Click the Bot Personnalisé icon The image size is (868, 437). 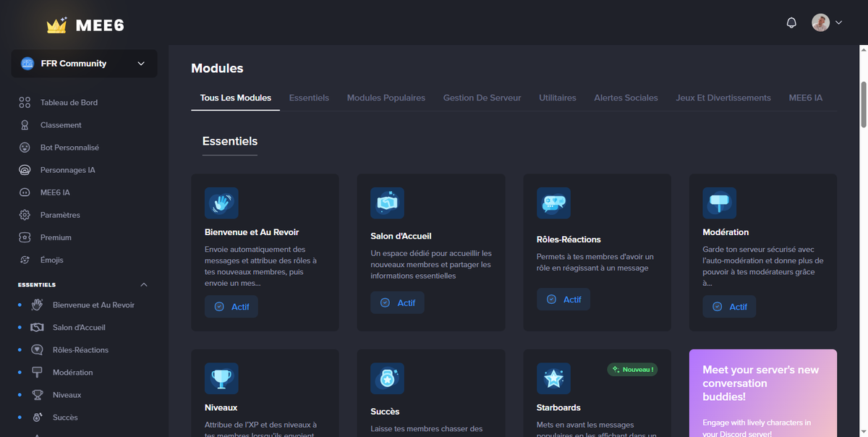25,148
